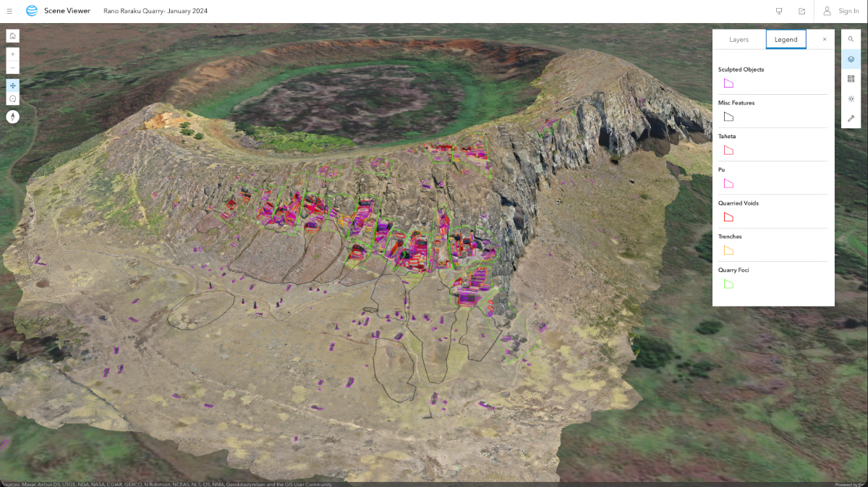Click the Quarry Foci legend symbol
Screen dimensions: 868x487
click(x=728, y=284)
